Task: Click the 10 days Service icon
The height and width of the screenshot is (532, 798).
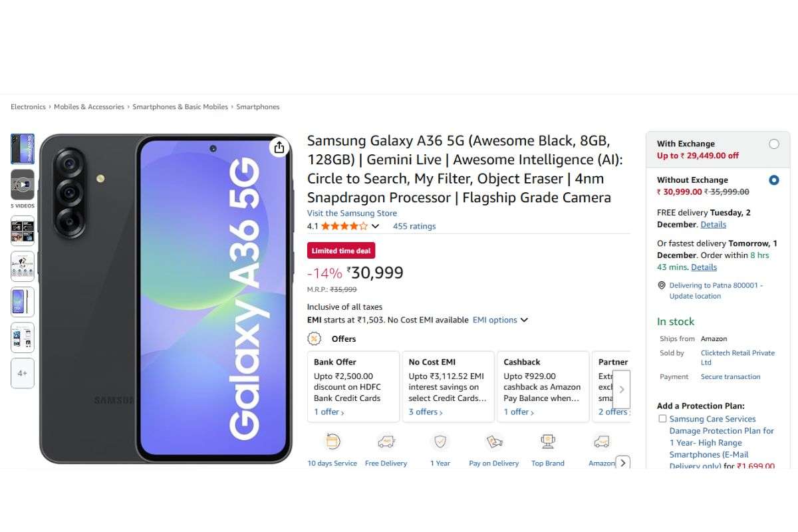Action: 332,441
